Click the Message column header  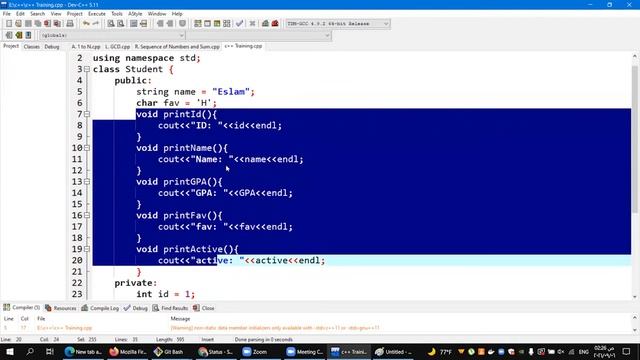(180, 319)
